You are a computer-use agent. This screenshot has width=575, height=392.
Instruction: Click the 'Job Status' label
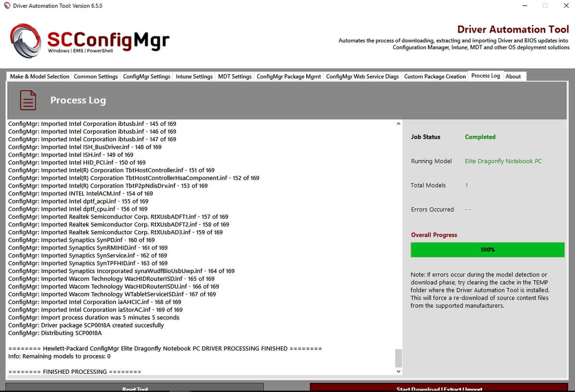point(425,137)
